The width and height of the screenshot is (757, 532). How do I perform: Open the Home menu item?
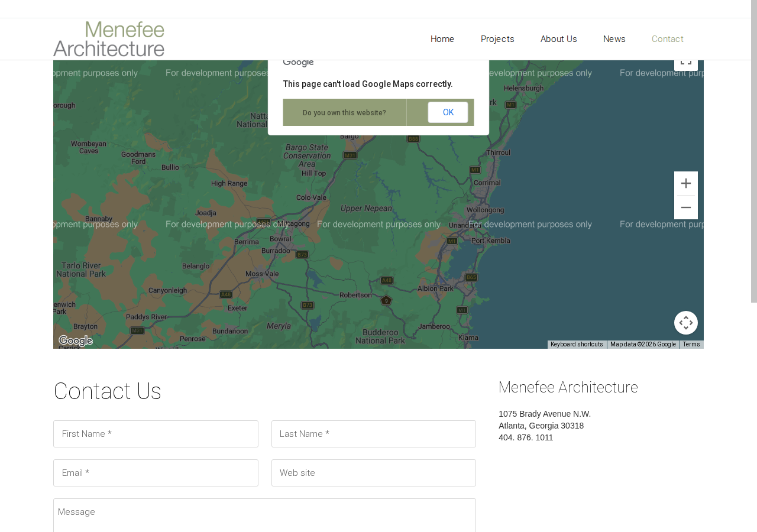point(442,39)
